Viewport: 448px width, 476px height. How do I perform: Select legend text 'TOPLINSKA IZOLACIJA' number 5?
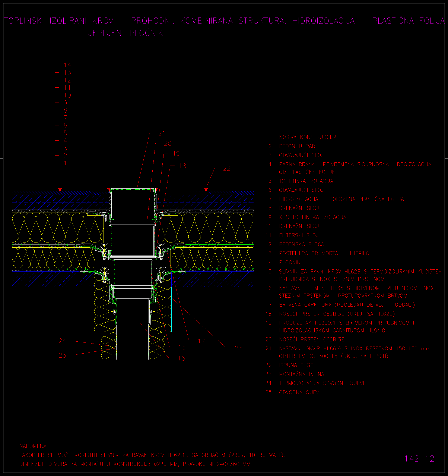pos(306,181)
